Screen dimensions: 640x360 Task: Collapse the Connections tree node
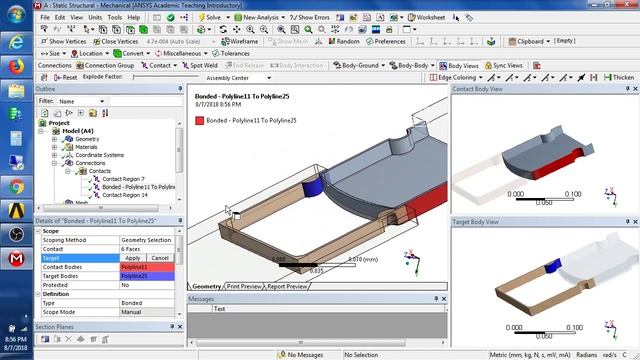click(x=54, y=163)
